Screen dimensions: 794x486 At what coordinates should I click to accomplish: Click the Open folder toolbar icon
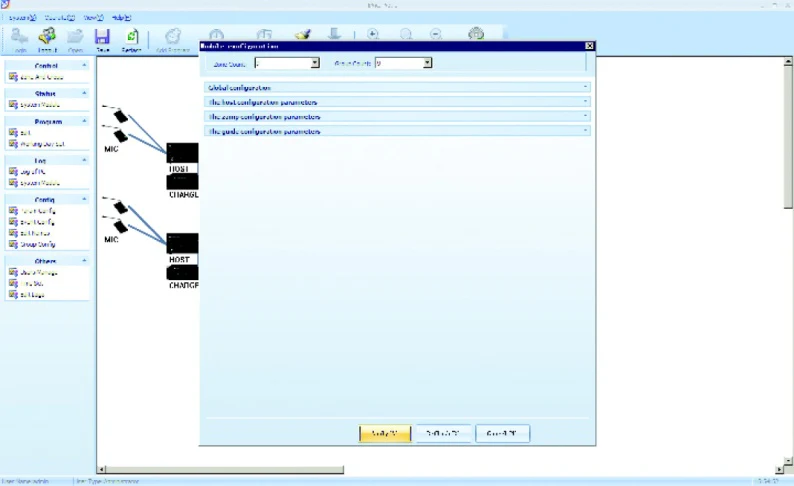(75, 38)
